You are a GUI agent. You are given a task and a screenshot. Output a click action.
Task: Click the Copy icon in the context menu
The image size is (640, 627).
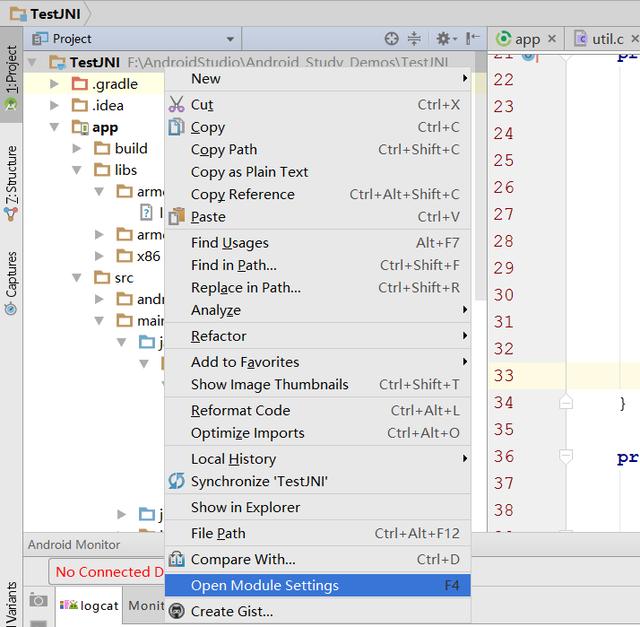point(176,127)
